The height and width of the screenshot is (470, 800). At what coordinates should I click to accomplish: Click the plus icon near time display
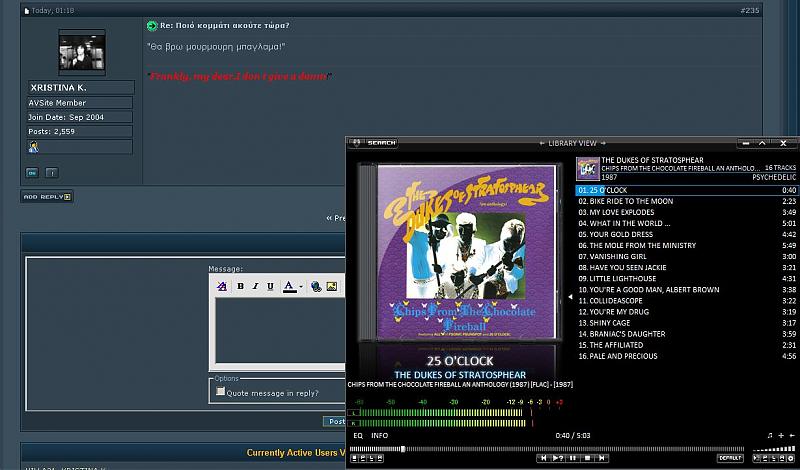tap(781, 435)
